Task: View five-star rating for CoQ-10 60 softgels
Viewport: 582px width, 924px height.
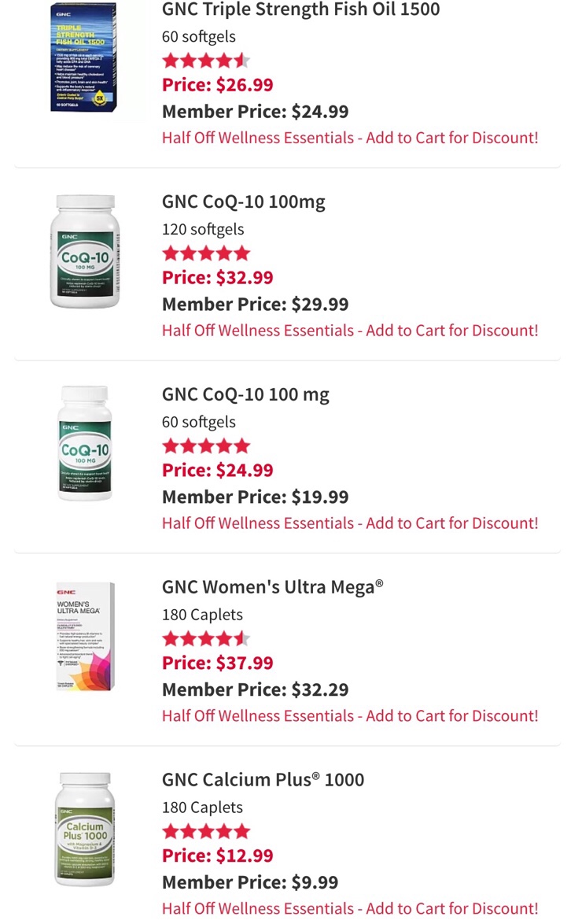Action: click(206, 446)
